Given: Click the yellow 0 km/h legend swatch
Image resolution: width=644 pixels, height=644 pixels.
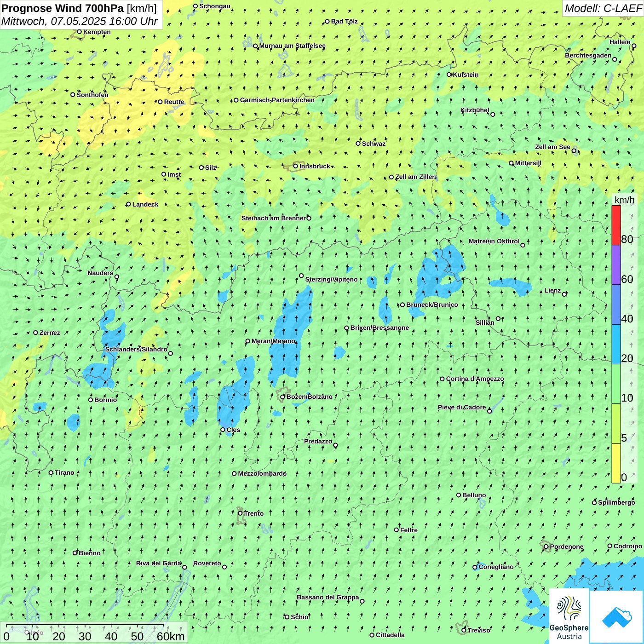Looking at the screenshot, I should coord(616,463).
